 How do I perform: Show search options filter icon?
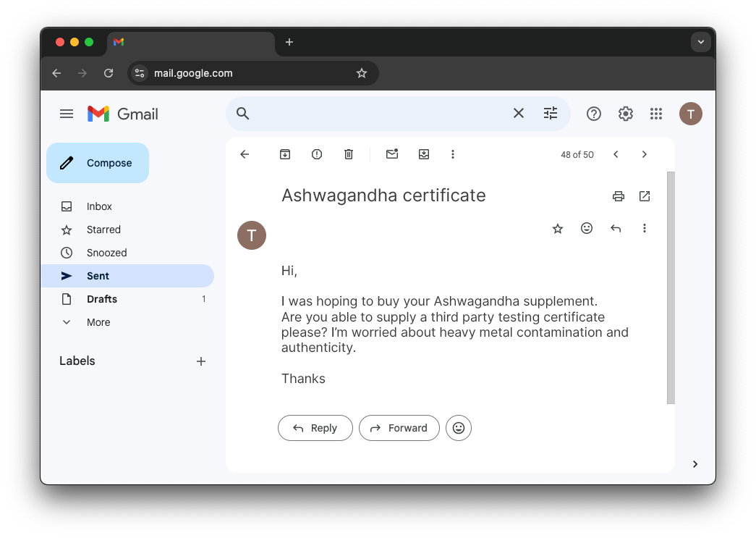(x=550, y=114)
